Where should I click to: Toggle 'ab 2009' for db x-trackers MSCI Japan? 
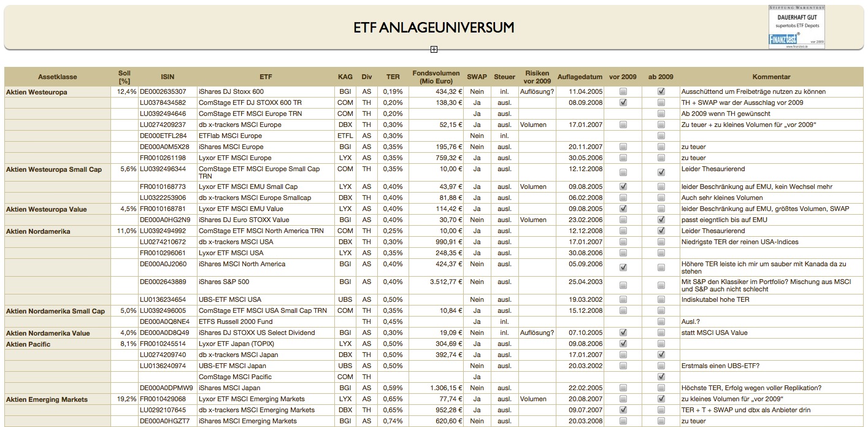[x=661, y=355]
